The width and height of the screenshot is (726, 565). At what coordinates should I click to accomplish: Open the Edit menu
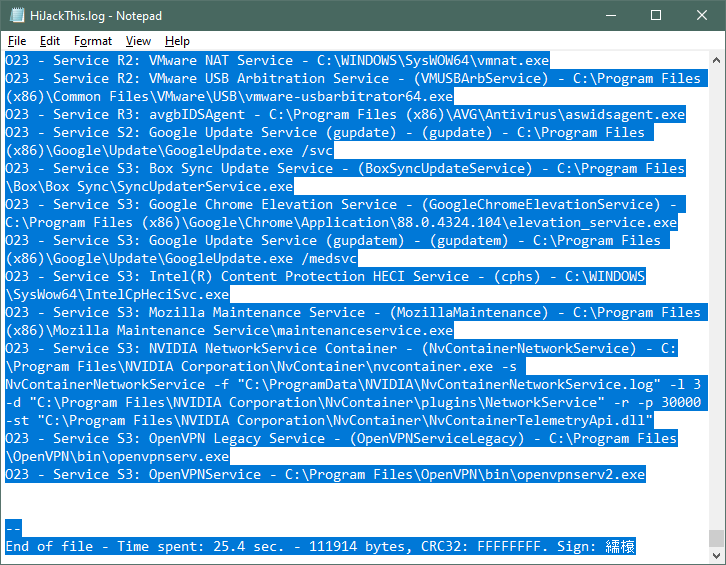pos(50,41)
